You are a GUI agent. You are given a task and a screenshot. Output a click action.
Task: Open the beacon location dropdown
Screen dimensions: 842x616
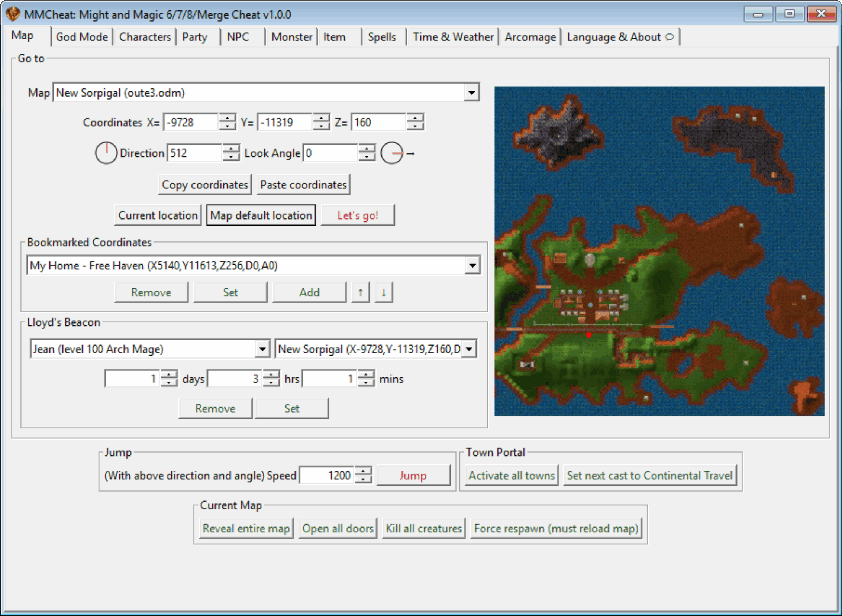[469, 349]
